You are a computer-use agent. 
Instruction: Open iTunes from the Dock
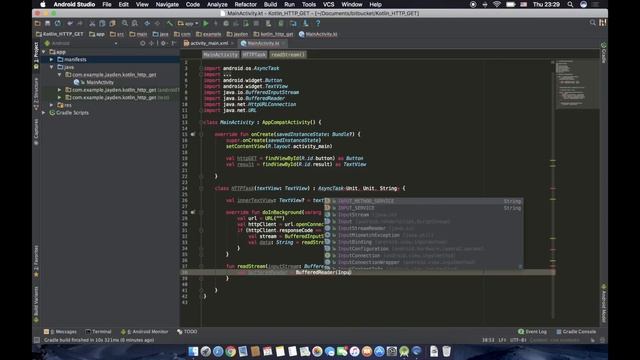354,351
